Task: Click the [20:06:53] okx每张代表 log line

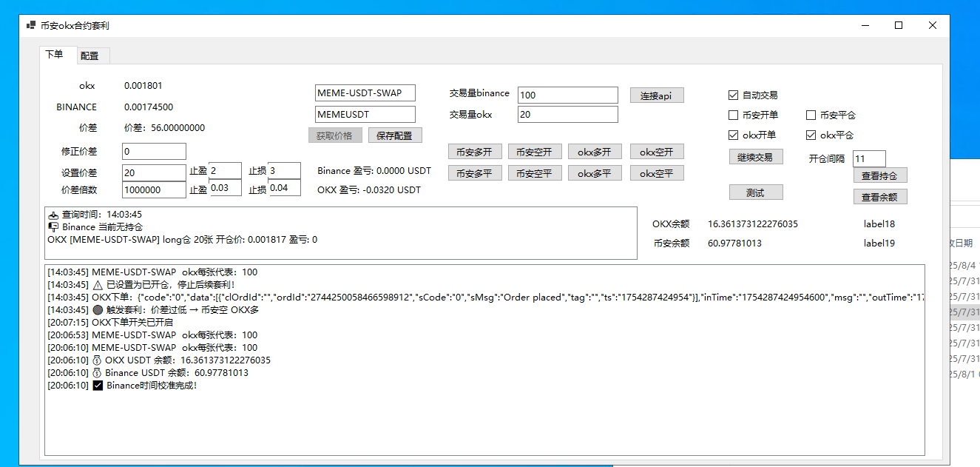Action: coord(152,335)
